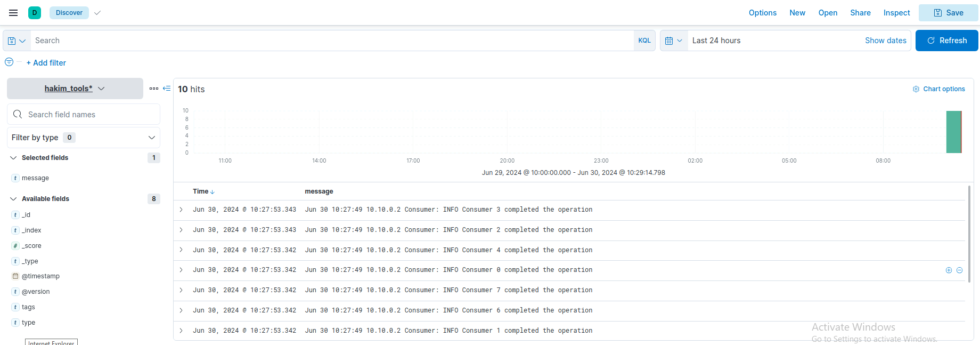Click the @timestamp date type icon

click(x=15, y=276)
